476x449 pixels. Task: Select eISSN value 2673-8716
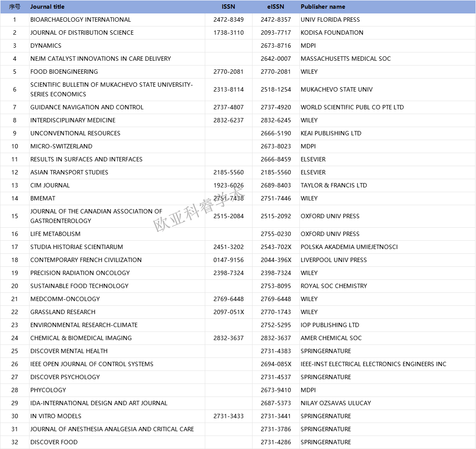276,46
